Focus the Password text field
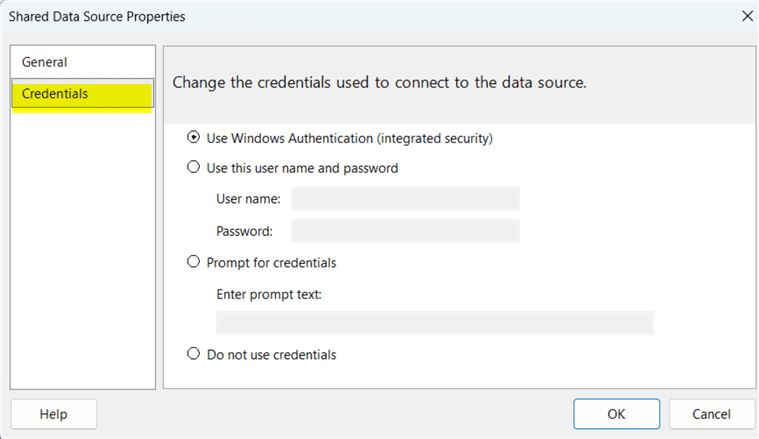Image resolution: width=759 pixels, height=439 pixels. coord(405,231)
